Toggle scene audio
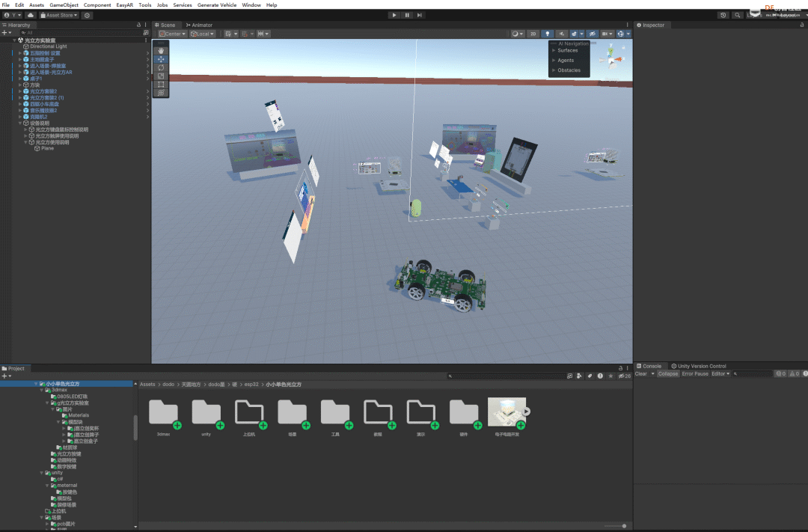808x532 pixels. 562,34
